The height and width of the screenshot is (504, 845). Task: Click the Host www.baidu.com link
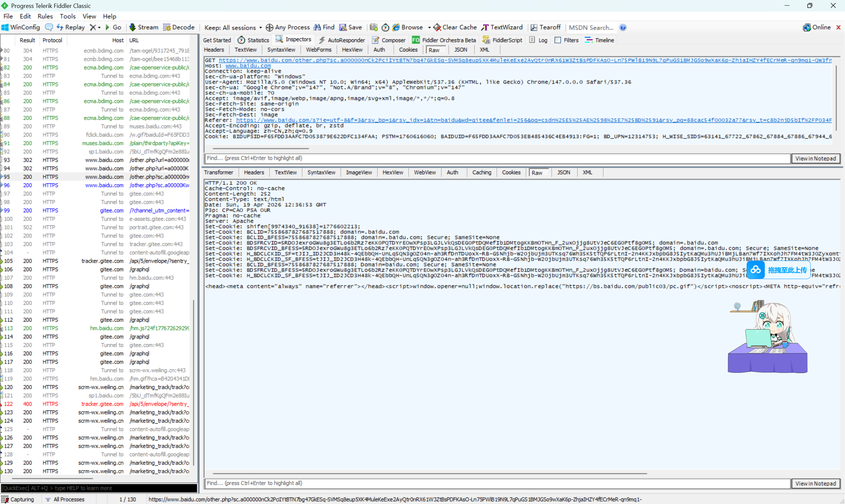[248, 66]
